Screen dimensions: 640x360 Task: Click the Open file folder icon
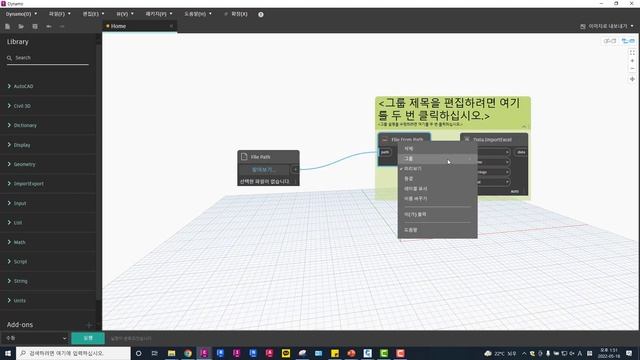coord(21,27)
